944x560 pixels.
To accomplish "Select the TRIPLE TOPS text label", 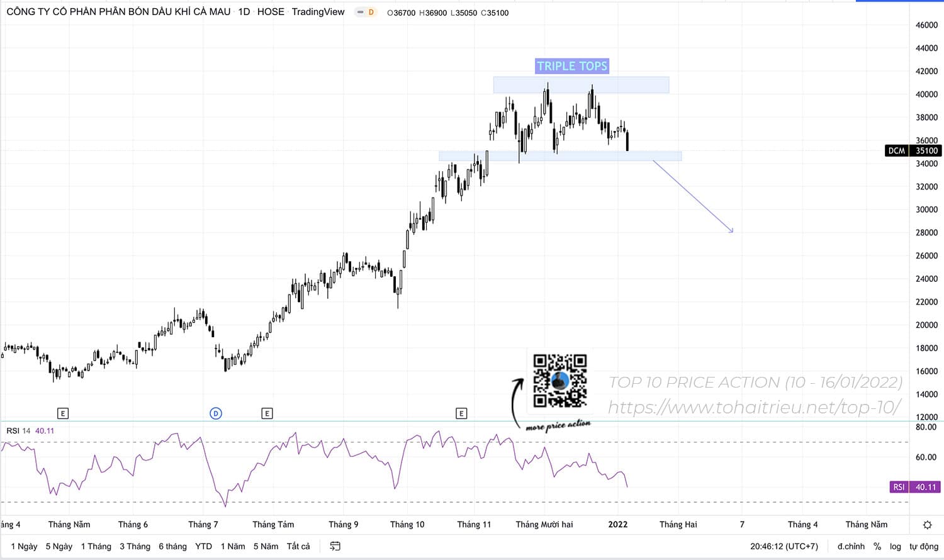I will pos(572,66).
